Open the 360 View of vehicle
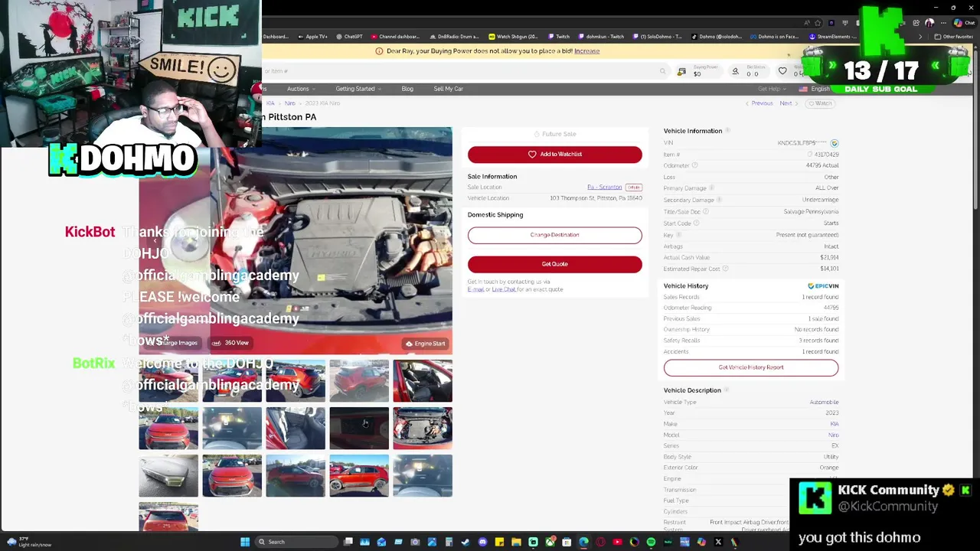 pos(230,343)
